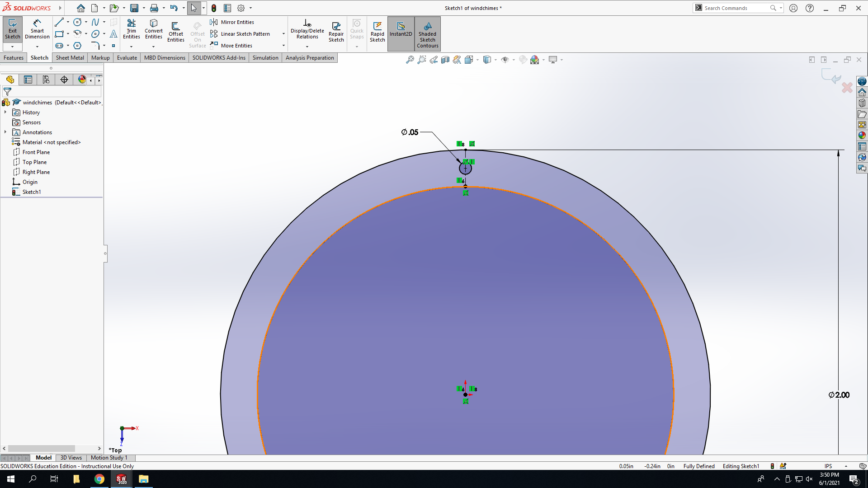Image resolution: width=868 pixels, height=488 pixels.
Task: Open the Convert Entities tool
Action: coord(154,29)
